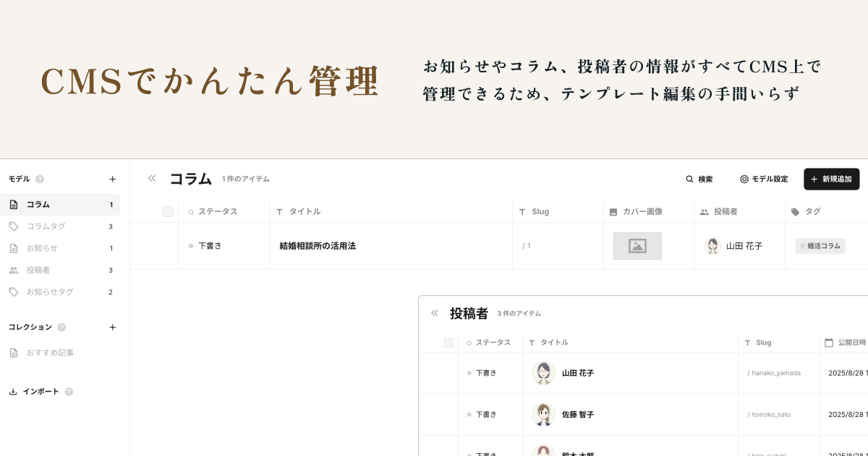Check the checkbox on the 佐藤 智子 row
The width and height of the screenshot is (868, 456).
point(448,414)
